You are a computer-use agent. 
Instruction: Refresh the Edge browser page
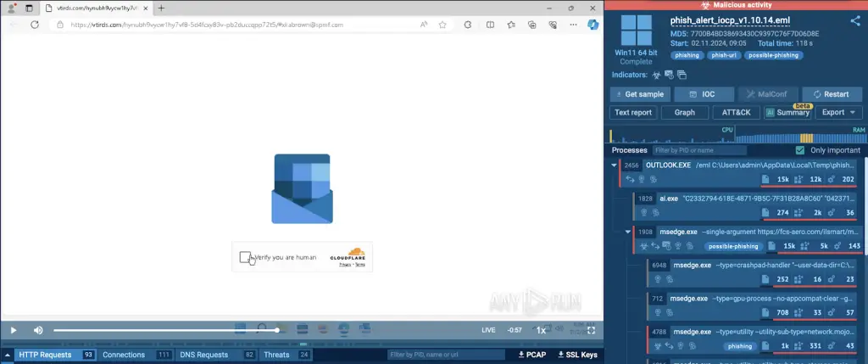pyautogui.click(x=34, y=25)
